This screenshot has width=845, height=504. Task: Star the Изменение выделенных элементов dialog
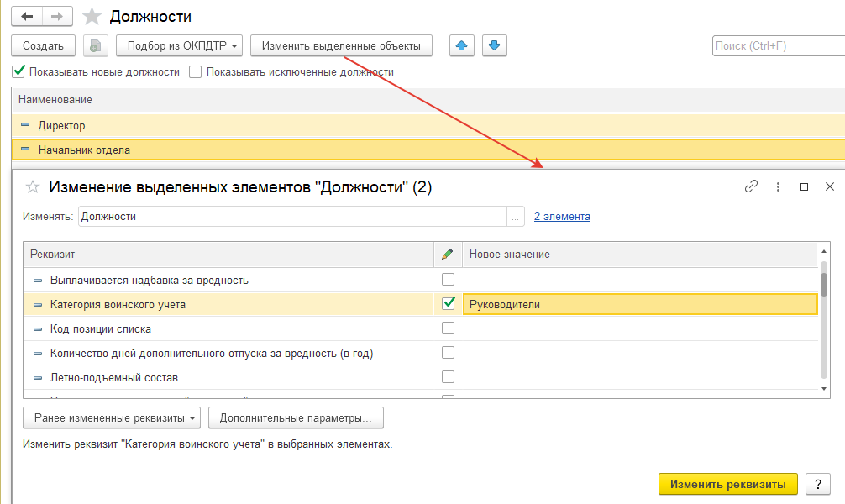pyautogui.click(x=34, y=186)
